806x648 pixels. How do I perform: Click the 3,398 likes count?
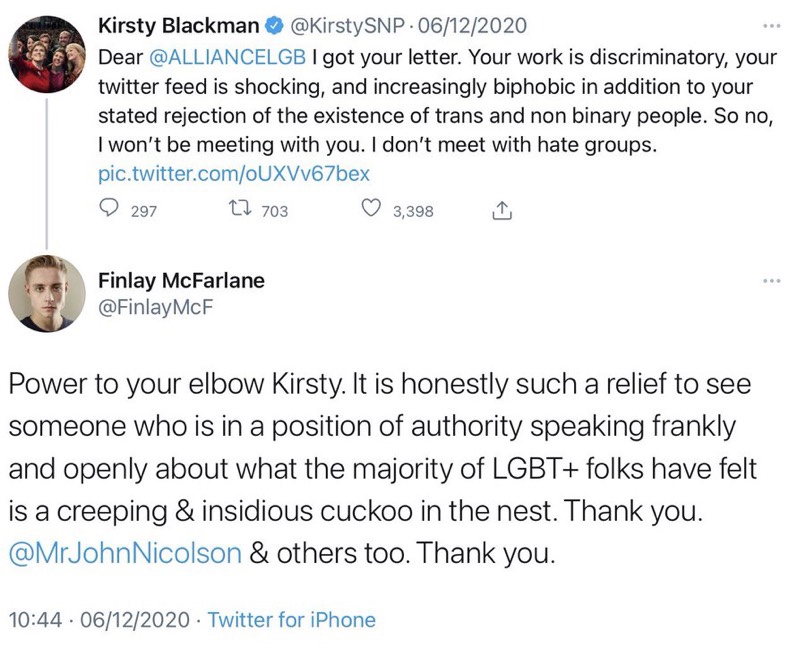coord(412,211)
